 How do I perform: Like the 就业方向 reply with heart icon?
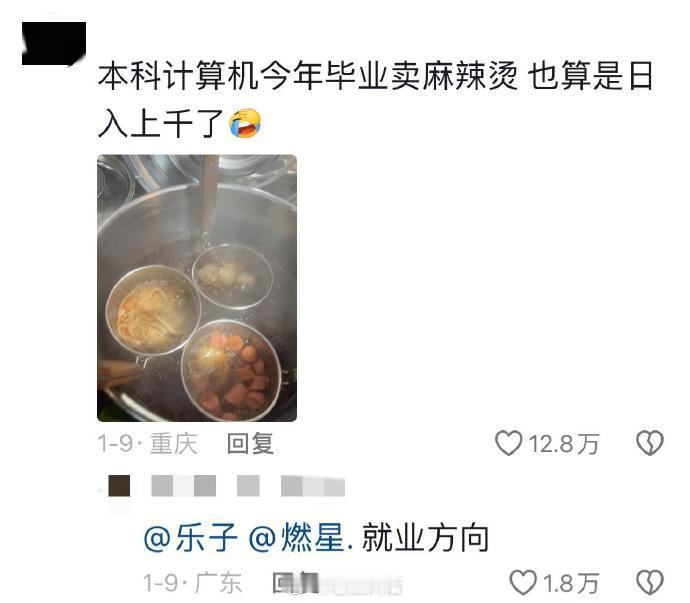pos(523,582)
